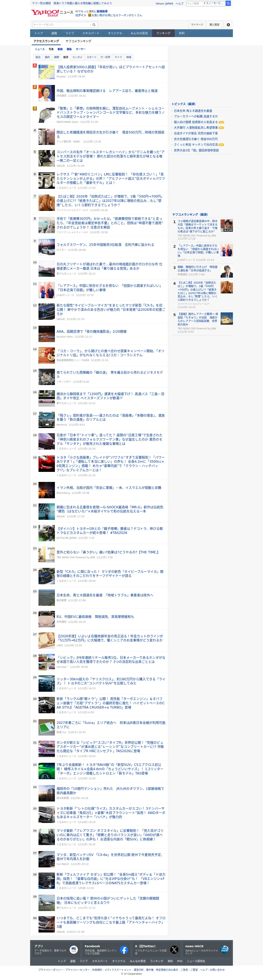Open settings via the gear icon
Viewport: 263px width, 980px height.
pos(228,25)
